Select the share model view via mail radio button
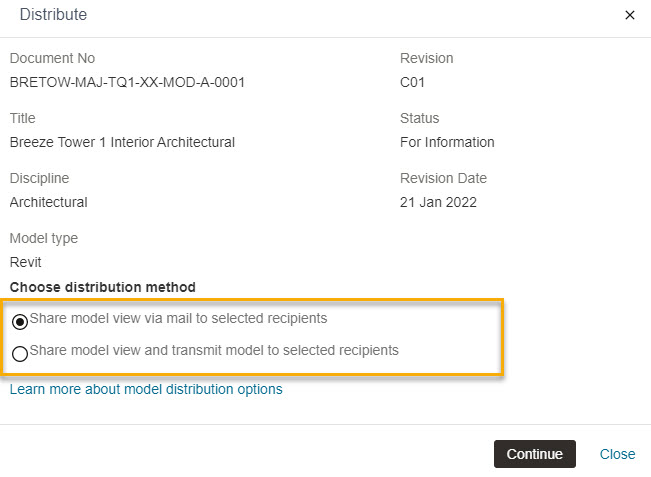The height and width of the screenshot is (477, 651). tap(20, 322)
